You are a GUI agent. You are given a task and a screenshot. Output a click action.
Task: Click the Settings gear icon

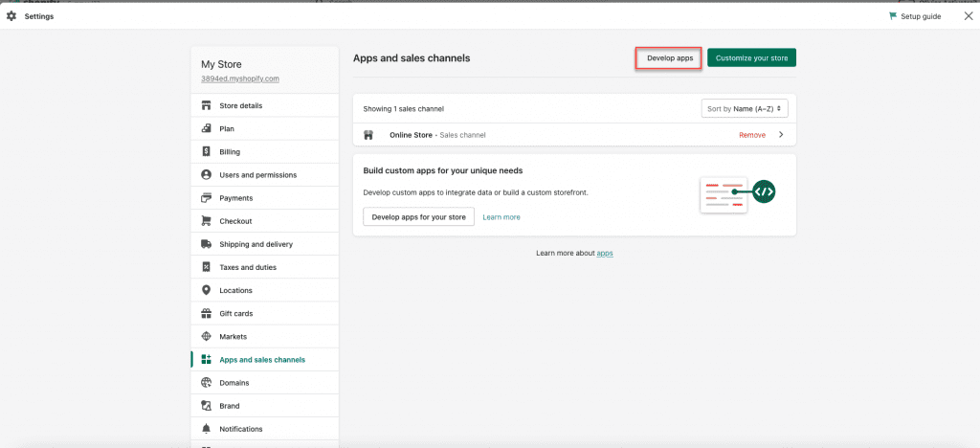(11, 16)
